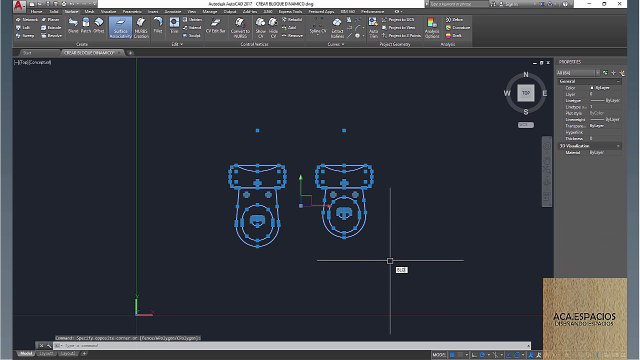
Task: Switch to the Model layout tab
Action: click(x=26, y=353)
